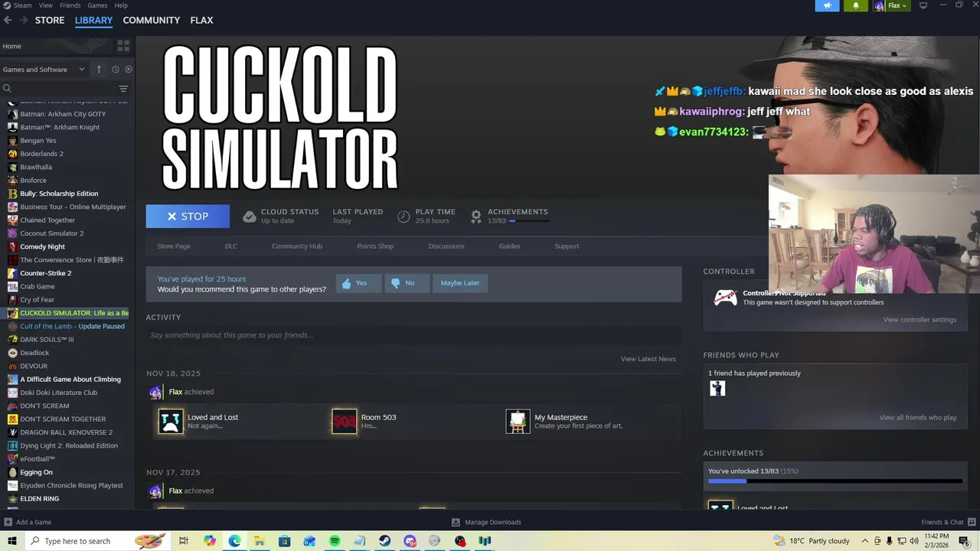Click achievements 13/83 progress bar in header

coord(530,221)
